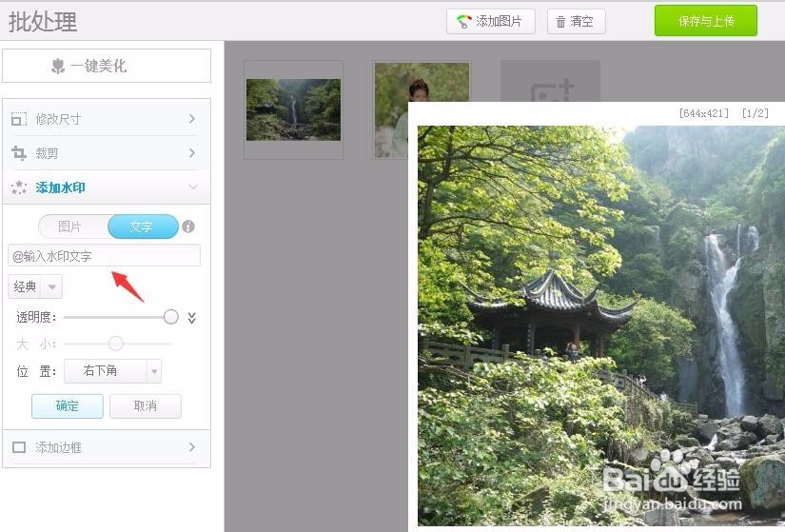
Task: Click the add-image placeholder tile
Action: (x=550, y=81)
